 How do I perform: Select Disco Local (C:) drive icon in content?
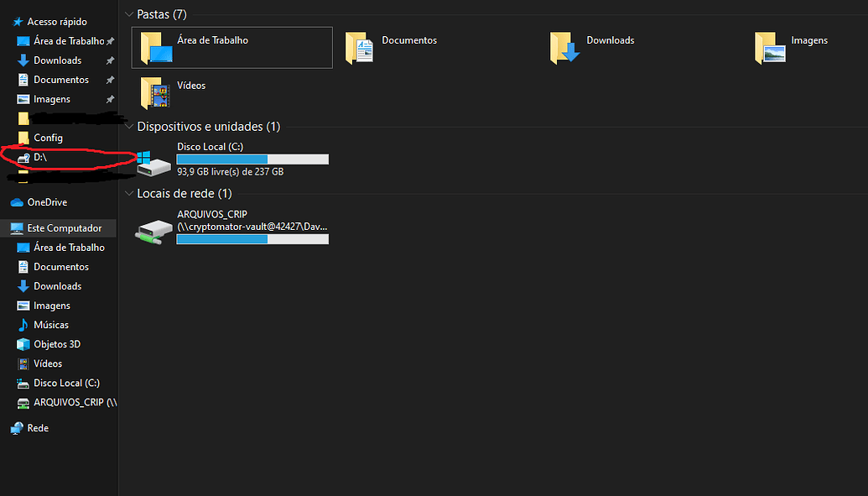153,163
